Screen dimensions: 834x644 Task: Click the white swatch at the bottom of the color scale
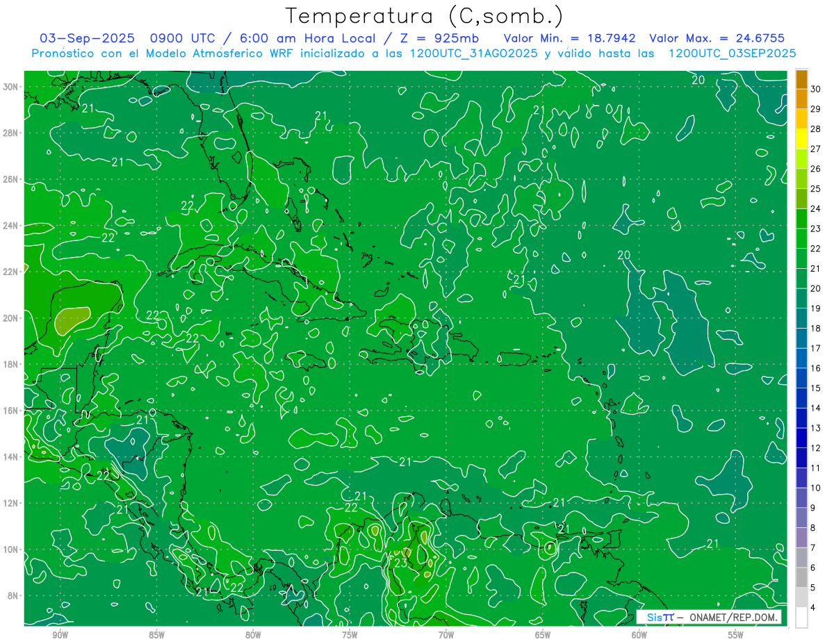pyautogui.click(x=801, y=617)
